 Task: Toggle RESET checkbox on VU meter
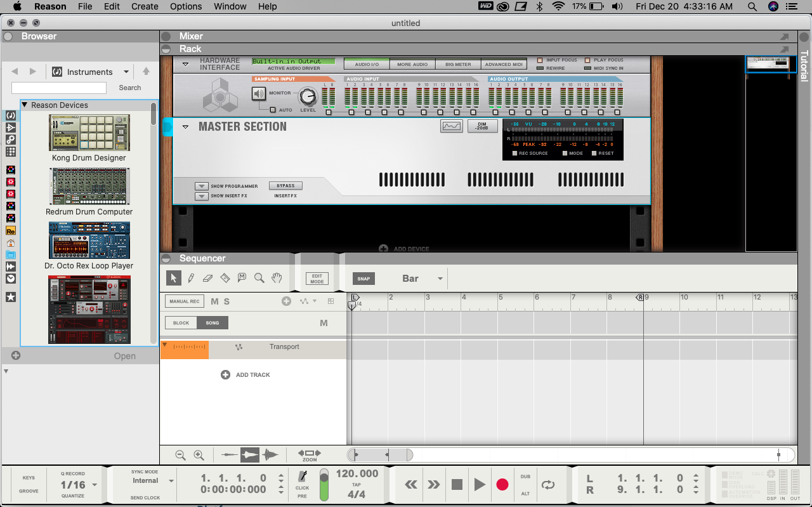coord(594,153)
